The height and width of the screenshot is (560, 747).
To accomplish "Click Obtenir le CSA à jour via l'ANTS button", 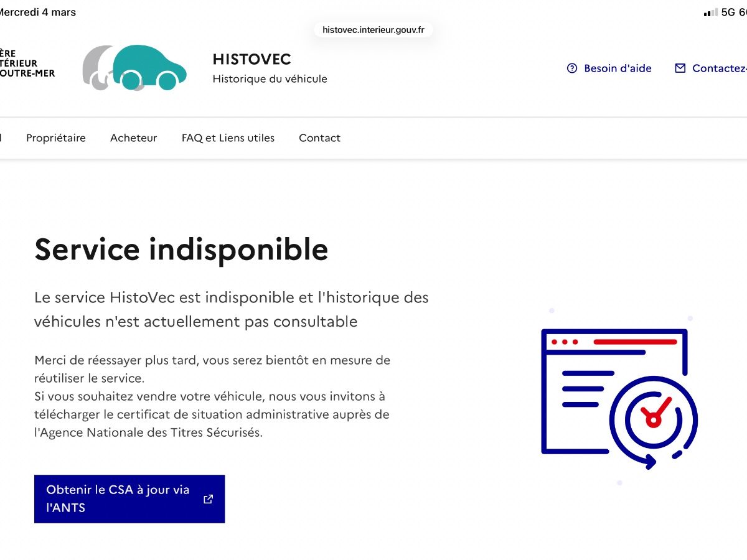I will [129, 499].
